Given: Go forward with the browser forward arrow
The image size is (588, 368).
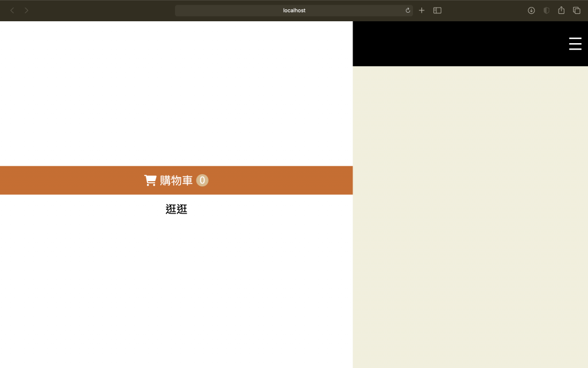Looking at the screenshot, I should [x=26, y=10].
